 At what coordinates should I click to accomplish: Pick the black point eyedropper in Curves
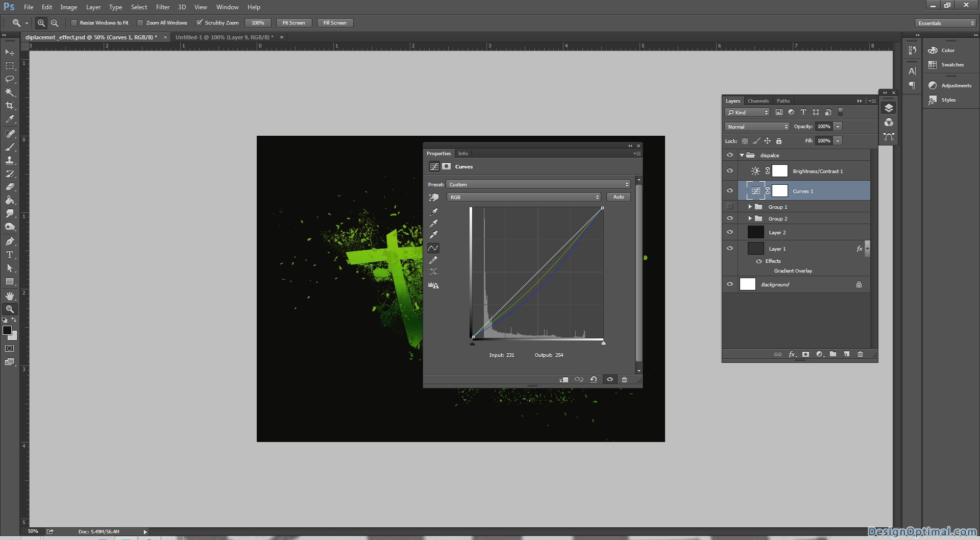[433, 212]
